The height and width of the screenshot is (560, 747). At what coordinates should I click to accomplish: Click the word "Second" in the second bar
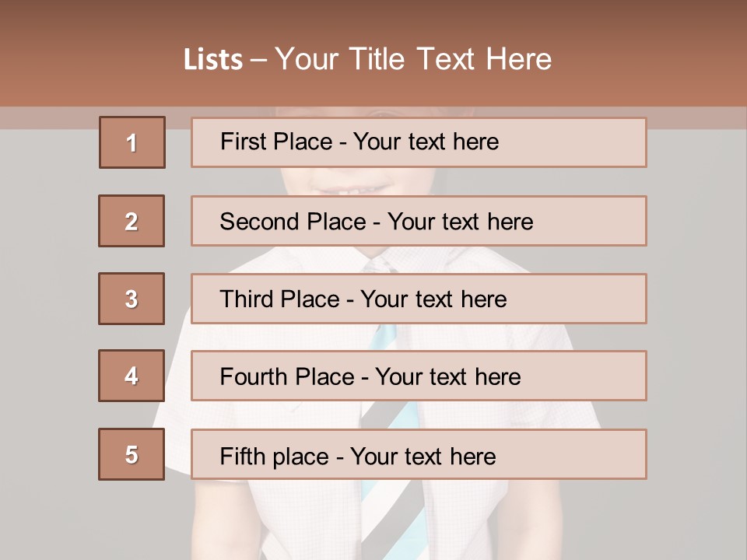coord(260,222)
